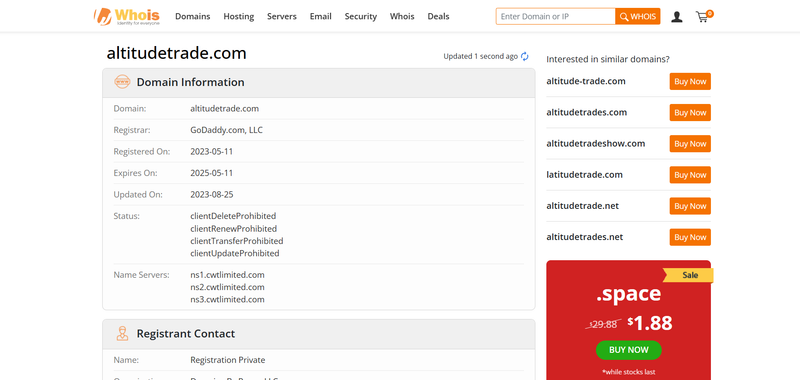
Task: Click the altitude-trade.com domain suggestion
Action: (586, 81)
